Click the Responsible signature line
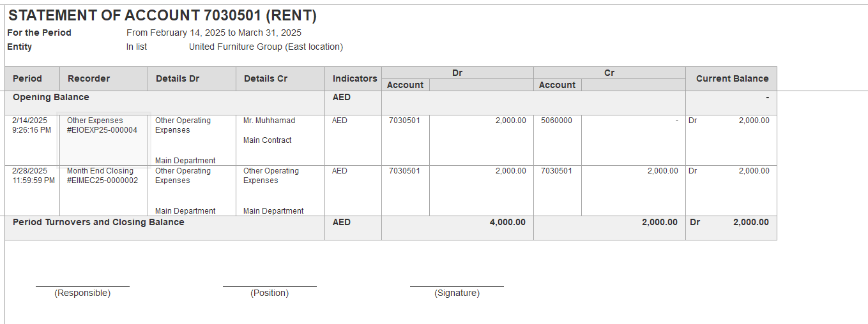This screenshot has height=324, width=868. tap(82, 287)
